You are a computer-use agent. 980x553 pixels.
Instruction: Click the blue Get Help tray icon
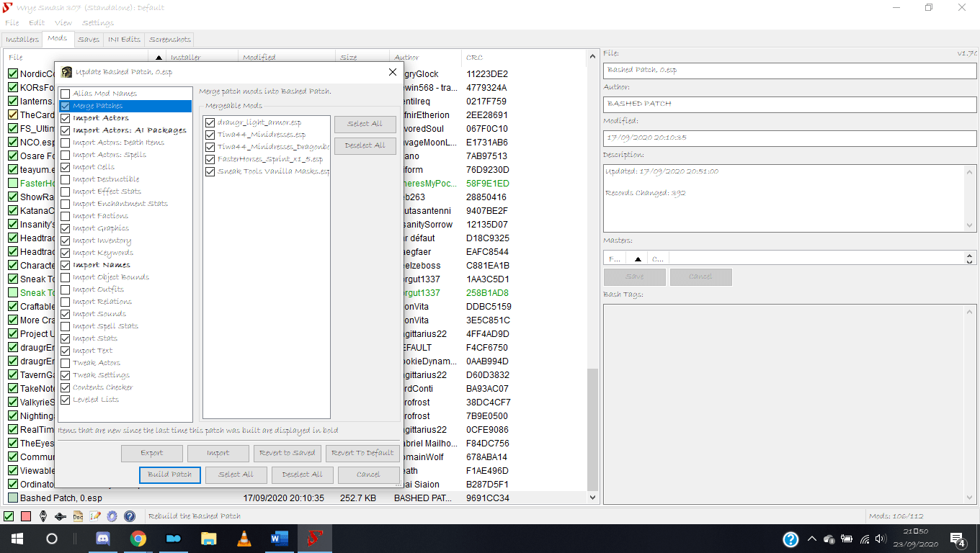[x=790, y=539]
